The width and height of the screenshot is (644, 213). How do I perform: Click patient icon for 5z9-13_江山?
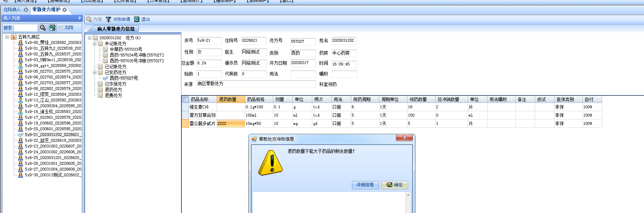(x=21, y=100)
